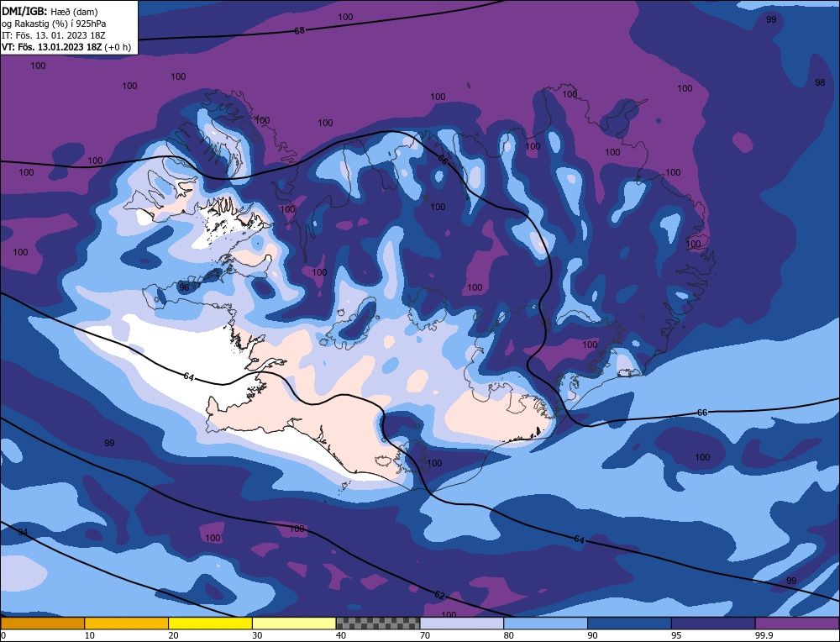
Task: Click the 'VT: Fös. 13.01.2023 18Z (+0 h)' line
Action: coord(66,46)
